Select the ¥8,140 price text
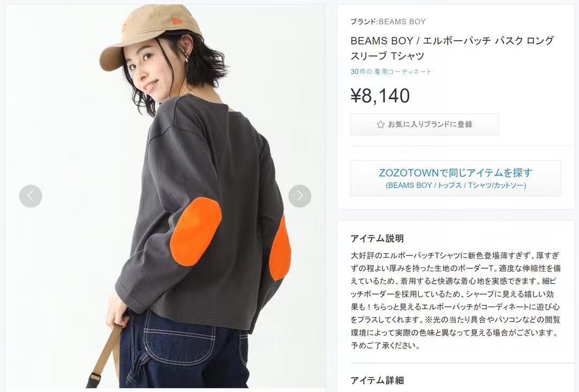 coord(380,96)
